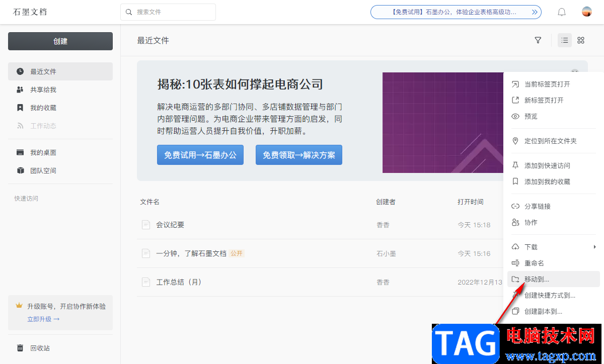Image resolution: width=604 pixels, height=364 pixels.
Task: Click the filter funnel icon
Action: pyautogui.click(x=538, y=40)
